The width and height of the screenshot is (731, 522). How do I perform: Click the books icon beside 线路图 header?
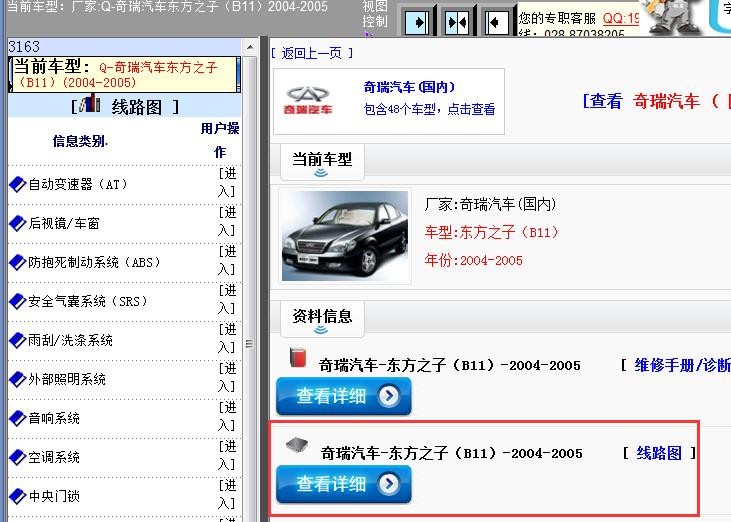click(90, 103)
